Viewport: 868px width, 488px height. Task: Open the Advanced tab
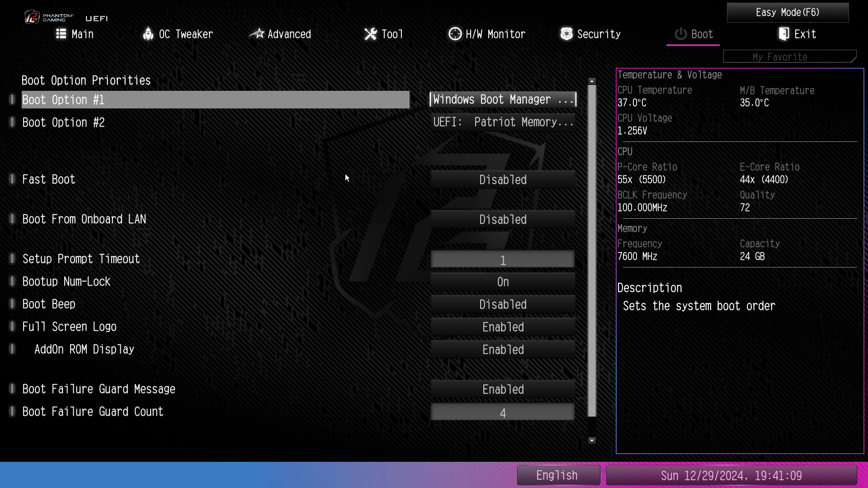(289, 34)
